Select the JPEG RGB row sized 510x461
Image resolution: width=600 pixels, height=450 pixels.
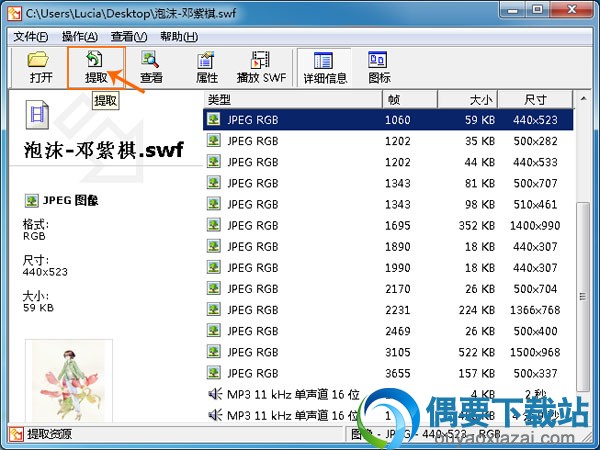(x=388, y=204)
